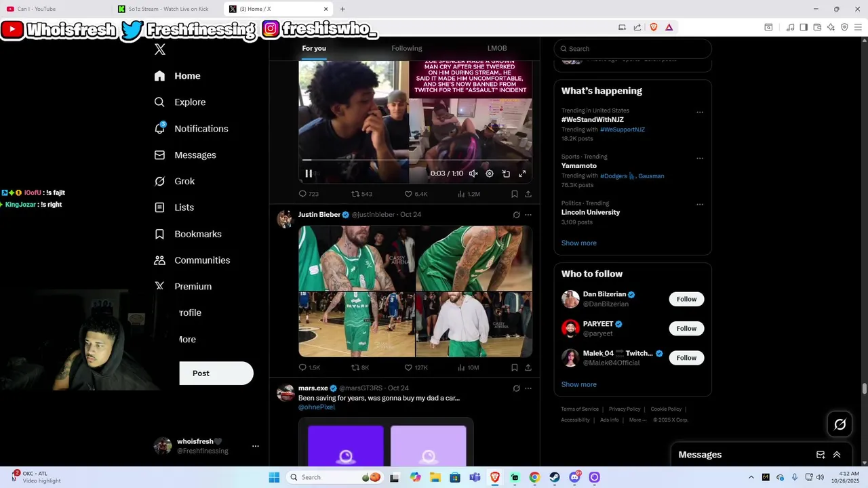
Task: Switch to the Following tab
Action: pos(407,48)
